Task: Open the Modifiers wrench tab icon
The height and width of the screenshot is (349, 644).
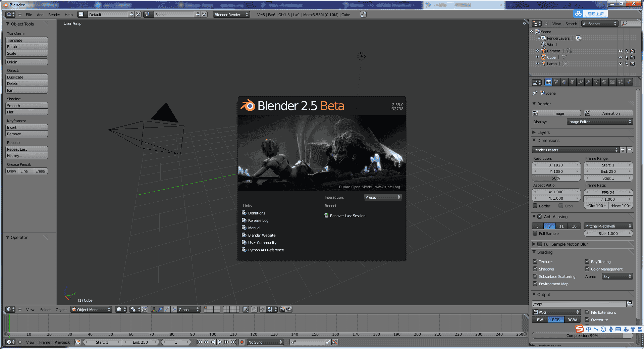Action: (x=588, y=82)
